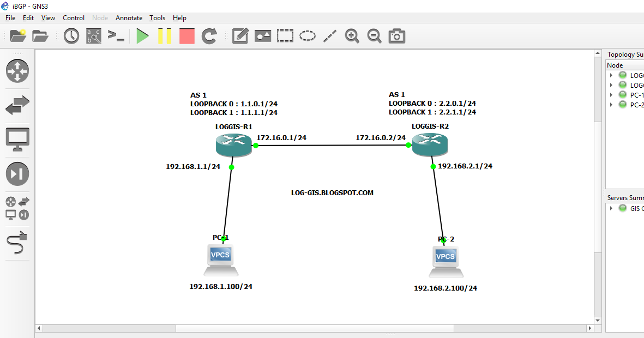Viewport: 644px width, 338px height.
Task: Click the Draw a rectangle button
Action: pyautogui.click(x=285, y=35)
